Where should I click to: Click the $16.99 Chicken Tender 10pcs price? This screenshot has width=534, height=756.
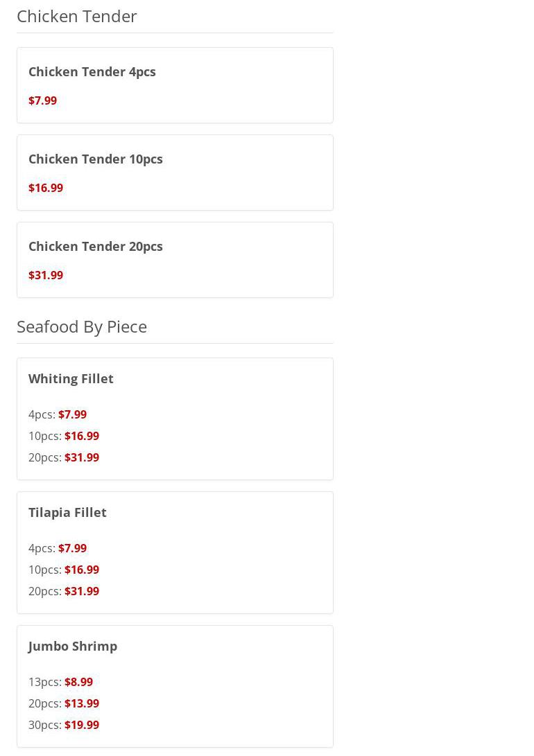(46, 188)
